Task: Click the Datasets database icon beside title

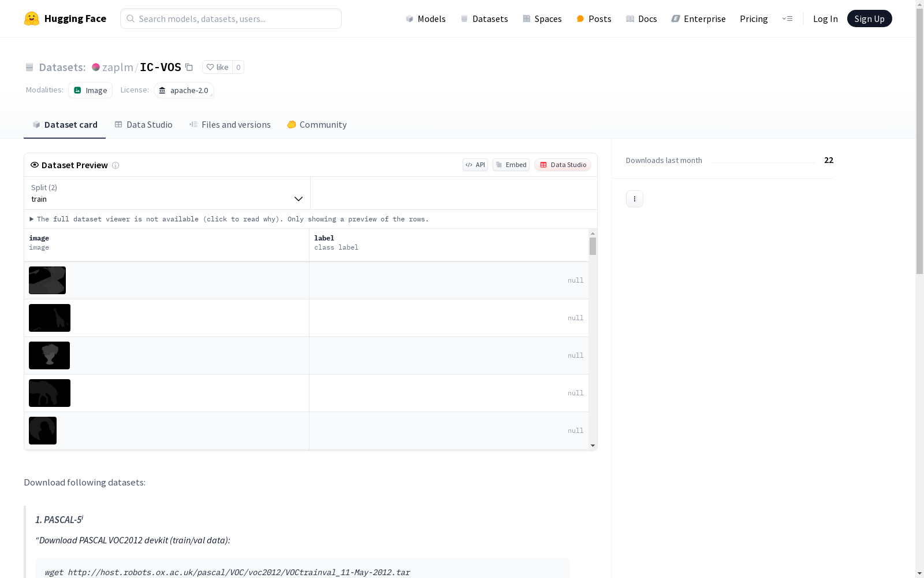Action: (x=29, y=67)
